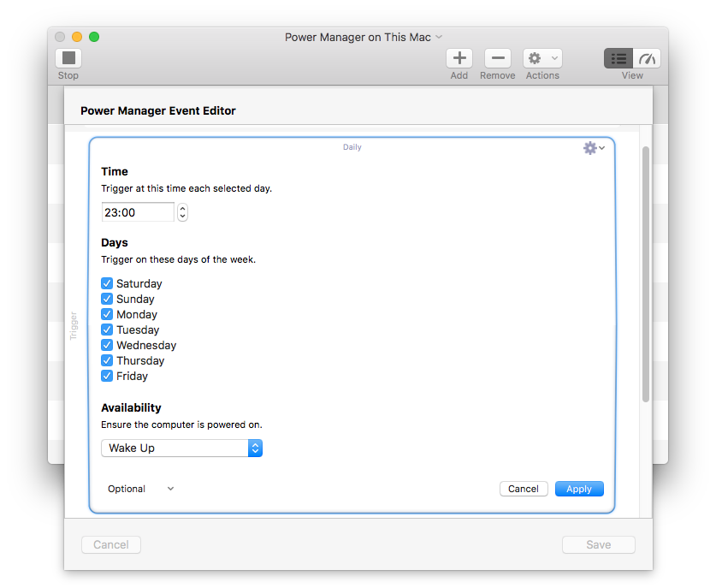The width and height of the screenshot is (716, 588).
Task: Switch to list view mode
Action: coord(618,58)
